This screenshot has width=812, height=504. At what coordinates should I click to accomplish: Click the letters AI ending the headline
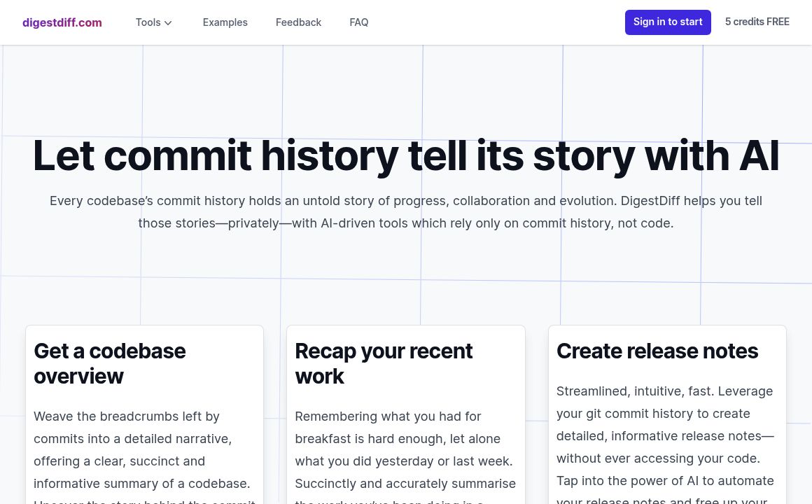(x=759, y=155)
